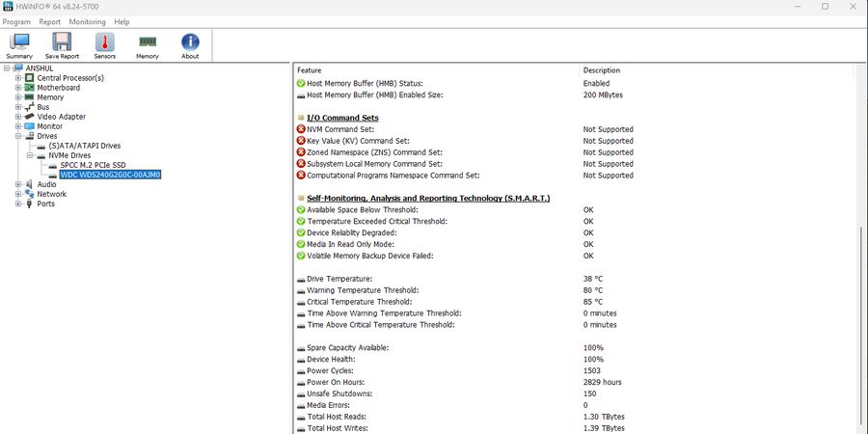This screenshot has width=868, height=434.
Task: Open the Sensors thermometer icon
Action: click(104, 44)
